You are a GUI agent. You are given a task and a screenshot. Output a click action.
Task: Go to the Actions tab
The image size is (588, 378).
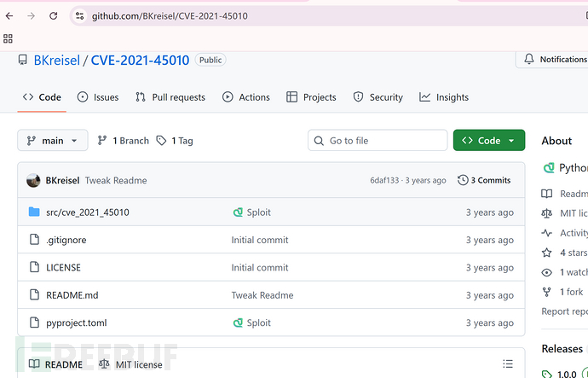tap(246, 97)
